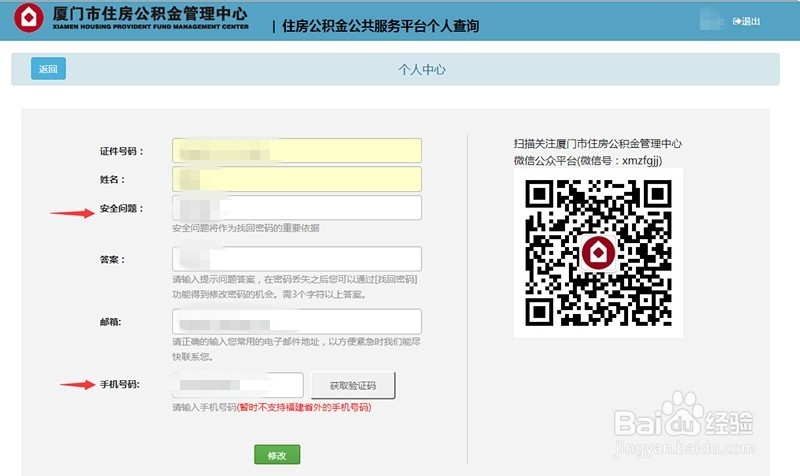
Task: Click the 住房公积金公共服务平台个人查询 title
Action: click(x=380, y=26)
